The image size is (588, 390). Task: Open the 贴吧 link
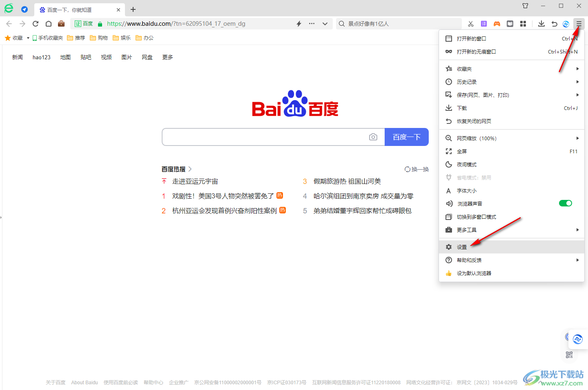(x=86, y=57)
